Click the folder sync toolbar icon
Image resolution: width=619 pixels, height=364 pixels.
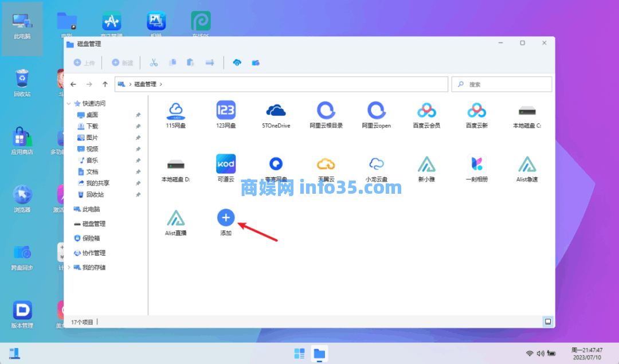coord(256,63)
